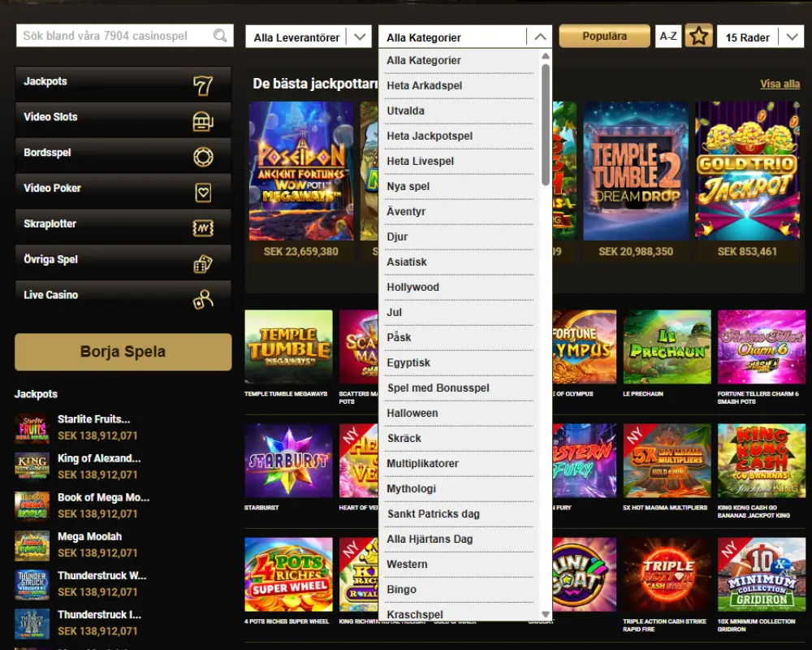The width and height of the screenshot is (812, 650).
Task: Choose Hollywood category
Action: [459, 287]
